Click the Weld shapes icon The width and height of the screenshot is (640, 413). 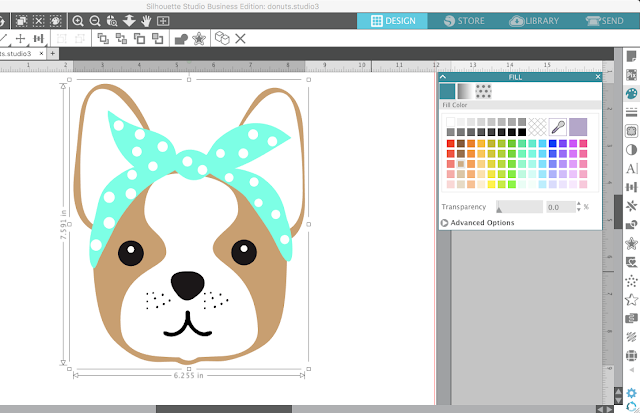(181, 38)
